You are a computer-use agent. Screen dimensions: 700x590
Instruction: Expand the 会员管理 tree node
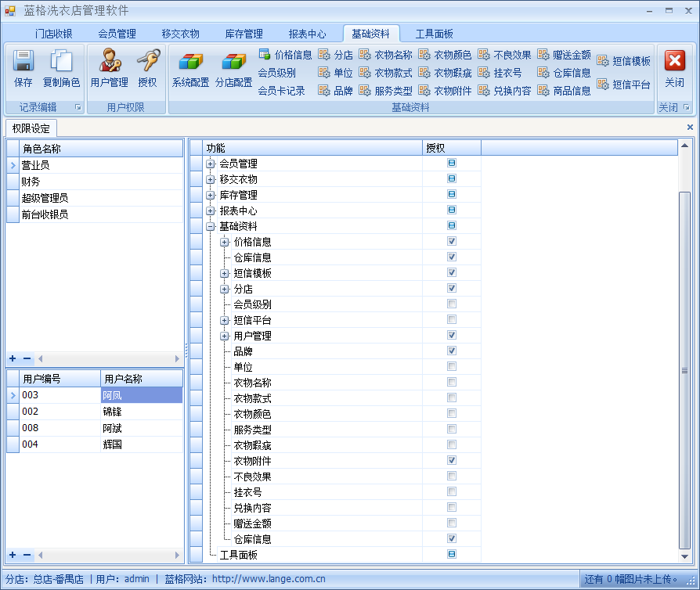tap(211, 164)
